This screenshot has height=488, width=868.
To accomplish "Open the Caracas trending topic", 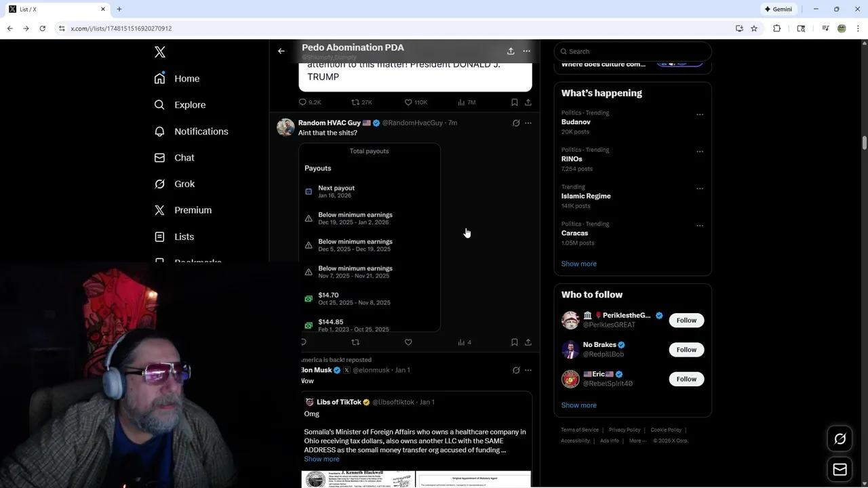I will click(x=574, y=233).
